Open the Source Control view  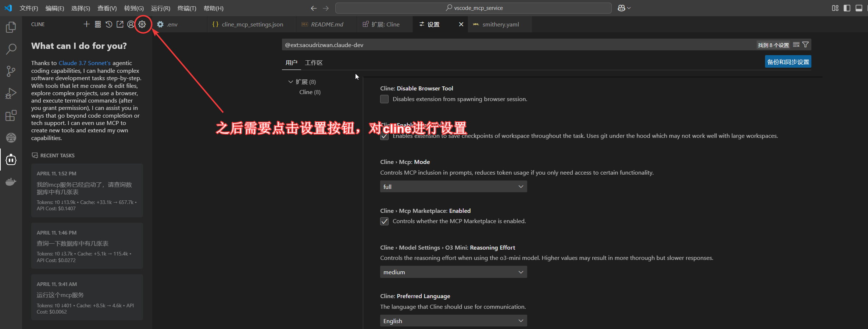point(11,71)
